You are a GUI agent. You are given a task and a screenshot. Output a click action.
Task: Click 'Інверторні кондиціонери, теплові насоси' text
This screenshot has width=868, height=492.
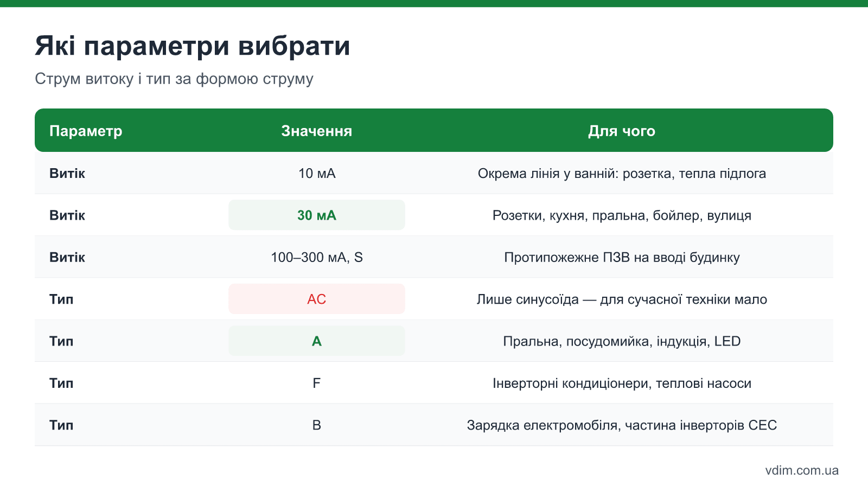tap(622, 384)
